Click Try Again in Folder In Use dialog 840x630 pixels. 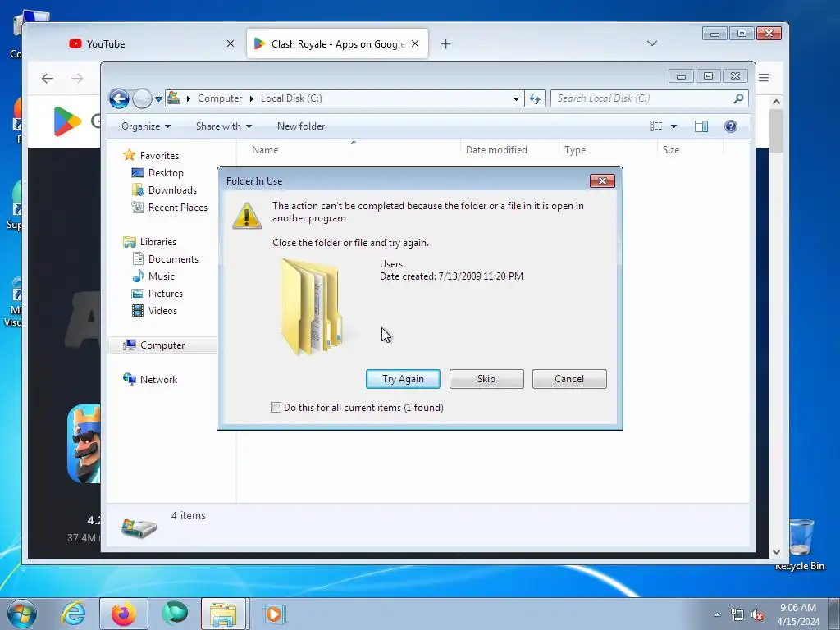coord(403,379)
